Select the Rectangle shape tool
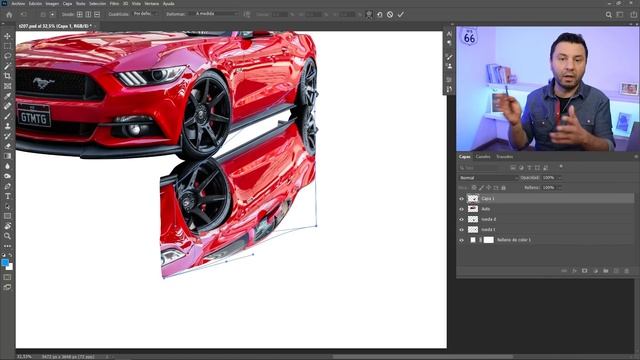This screenshot has height=360, width=640. tap(7, 216)
